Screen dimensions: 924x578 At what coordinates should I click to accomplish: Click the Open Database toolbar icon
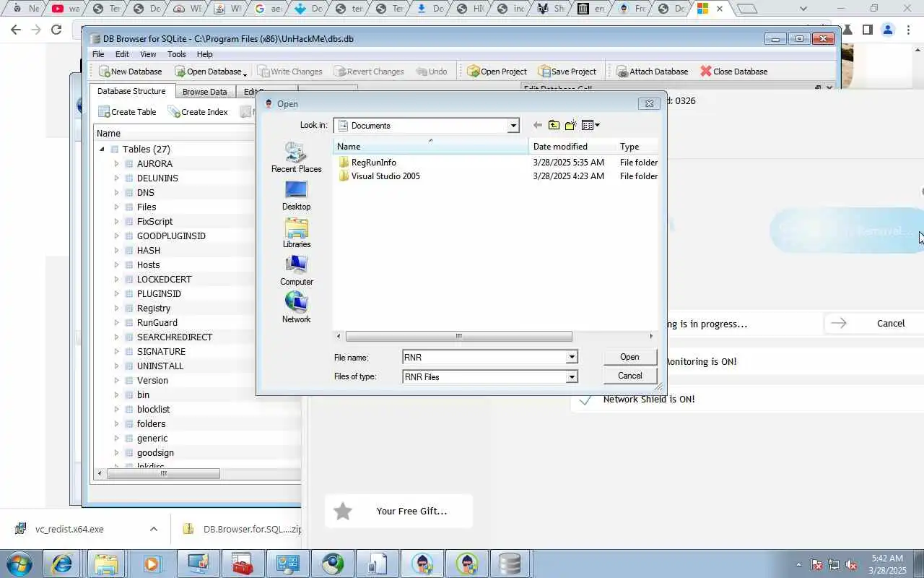pyautogui.click(x=179, y=72)
